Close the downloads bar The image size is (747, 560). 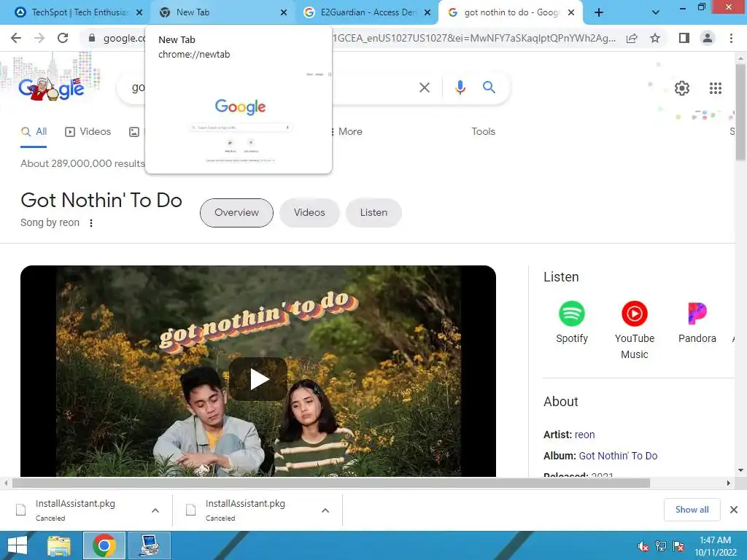[734, 510]
